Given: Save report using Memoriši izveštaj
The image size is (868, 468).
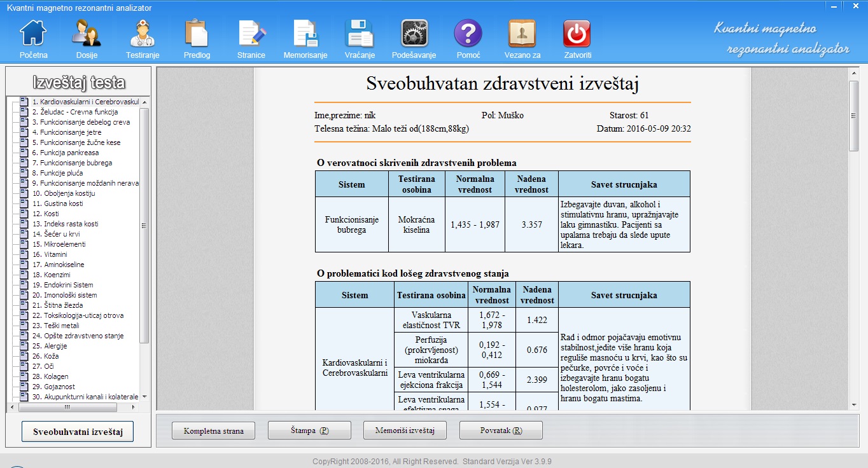Looking at the screenshot, I should (x=405, y=431).
